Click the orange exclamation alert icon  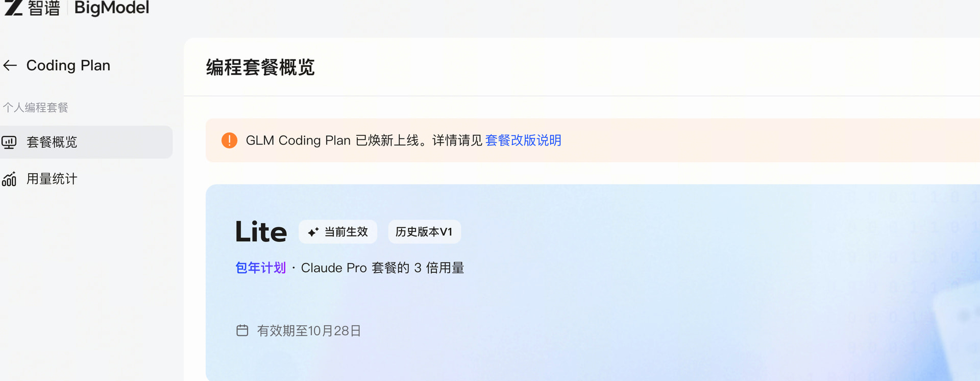point(229,140)
